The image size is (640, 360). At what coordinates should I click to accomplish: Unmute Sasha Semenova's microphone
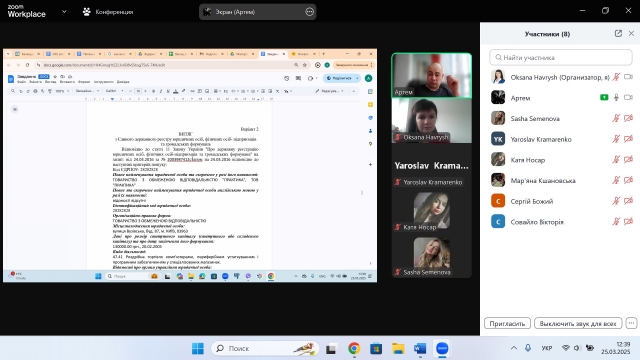616,118
